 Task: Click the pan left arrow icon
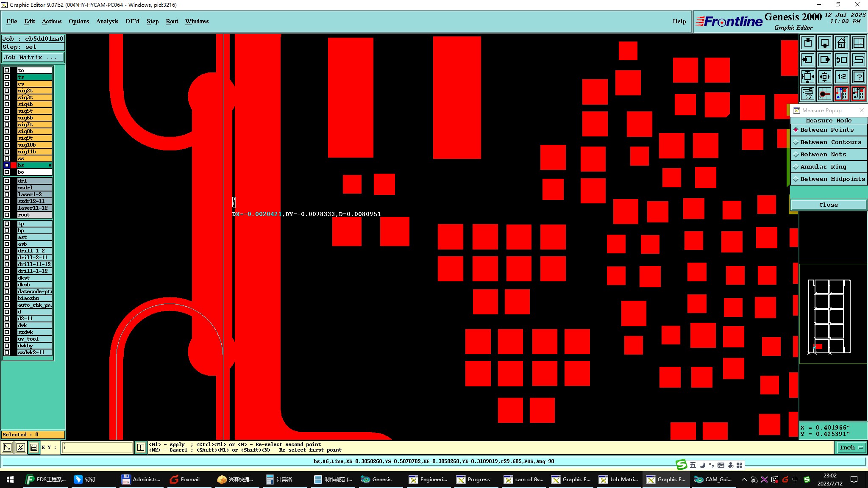point(808,60)
